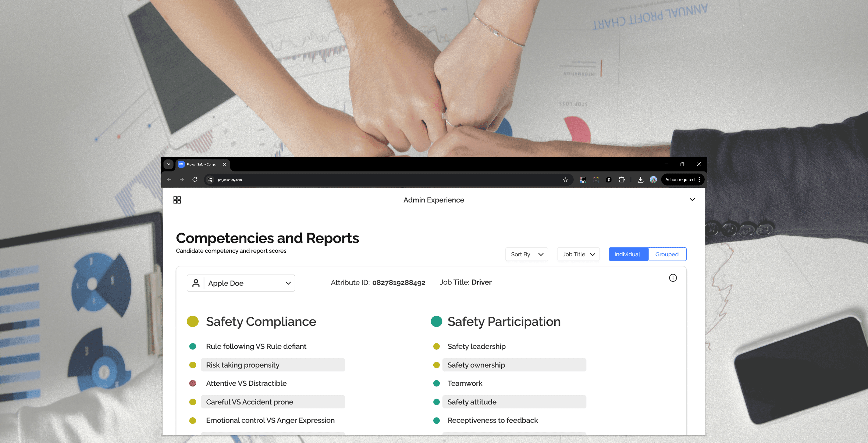Open the tab search dropdown arrow
868x443 pixels.
(x=168, y=164)
